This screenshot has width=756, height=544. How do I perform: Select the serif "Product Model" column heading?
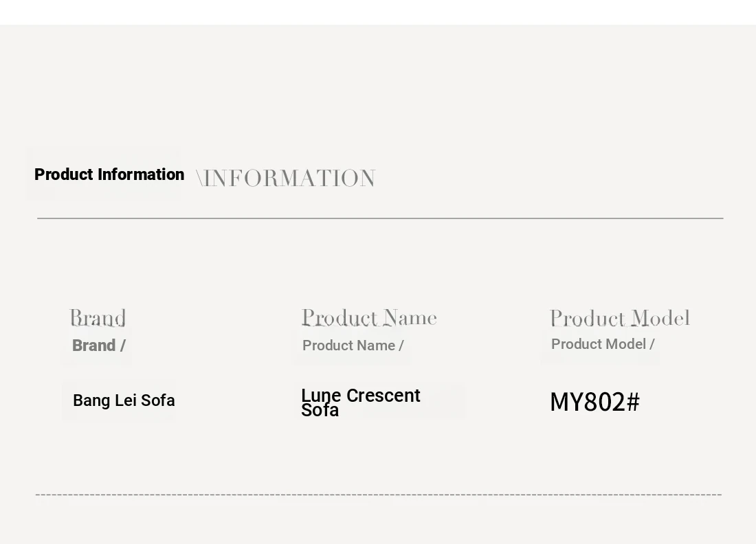point(619,319)
